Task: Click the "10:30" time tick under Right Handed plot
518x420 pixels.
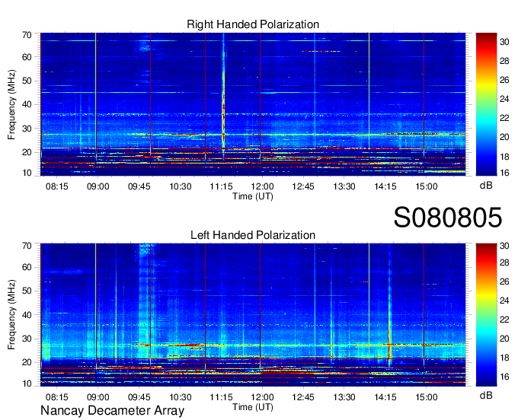Action: (x=181, y=186)
